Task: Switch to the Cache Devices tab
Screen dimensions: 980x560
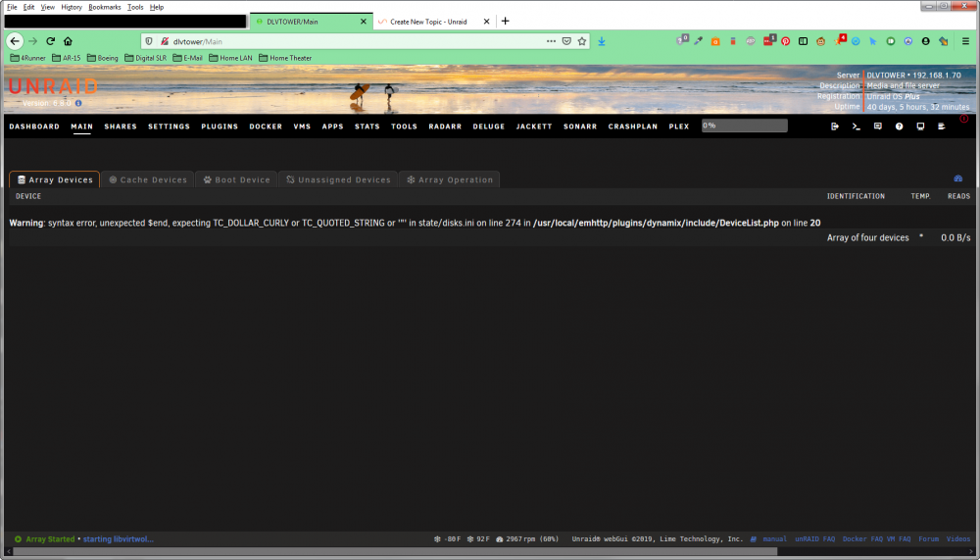Action: point(148,179)
